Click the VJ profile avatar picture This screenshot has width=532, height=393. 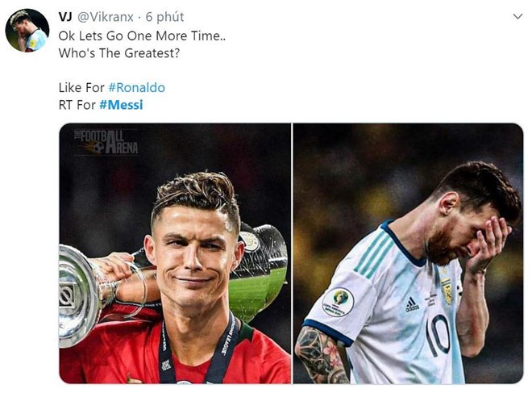click(x=27, y=31)
